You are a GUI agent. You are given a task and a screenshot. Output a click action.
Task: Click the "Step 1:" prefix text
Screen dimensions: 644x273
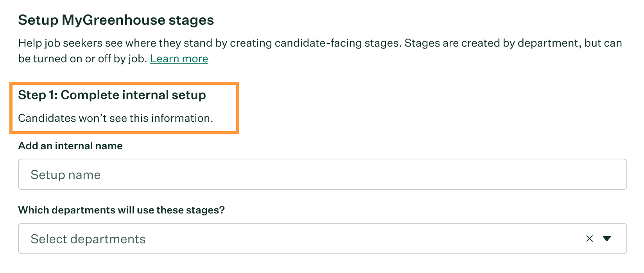click(x=38, y=95)
